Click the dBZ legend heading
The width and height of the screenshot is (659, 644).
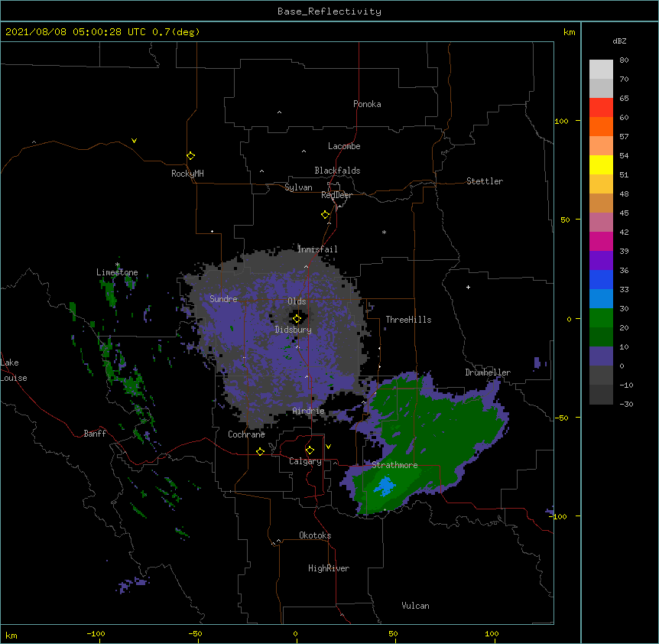[x=619, y=41]
